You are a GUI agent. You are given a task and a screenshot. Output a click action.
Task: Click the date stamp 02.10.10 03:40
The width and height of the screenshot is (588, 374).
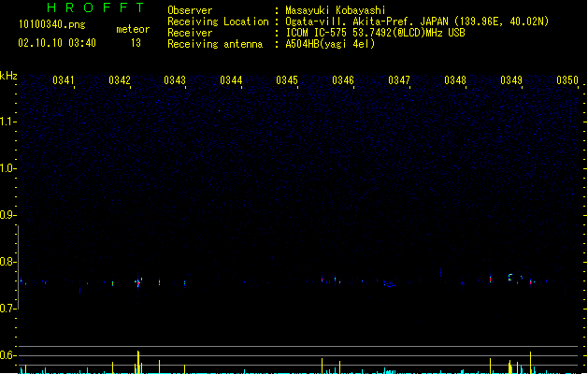coord(57,43)
